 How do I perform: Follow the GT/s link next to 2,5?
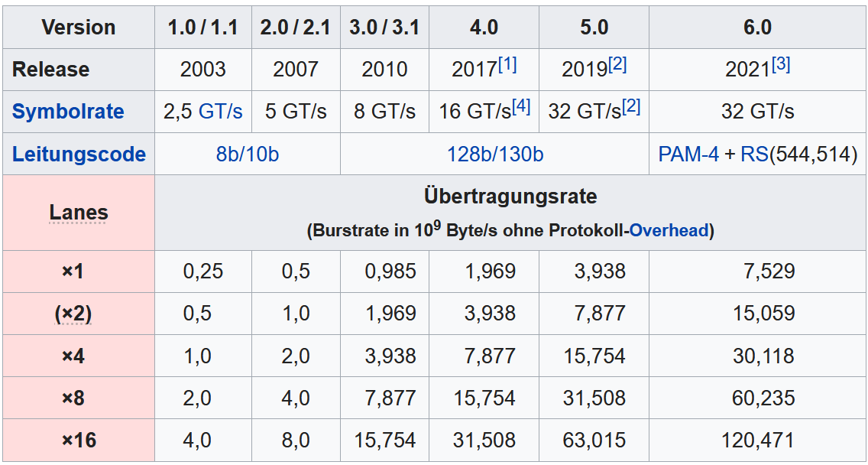220,112
